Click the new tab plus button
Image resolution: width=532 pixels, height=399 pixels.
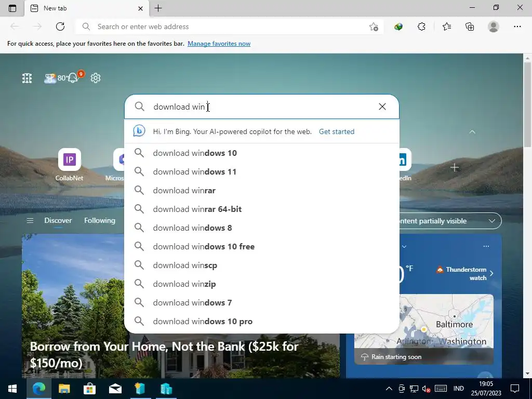point(158,8)
